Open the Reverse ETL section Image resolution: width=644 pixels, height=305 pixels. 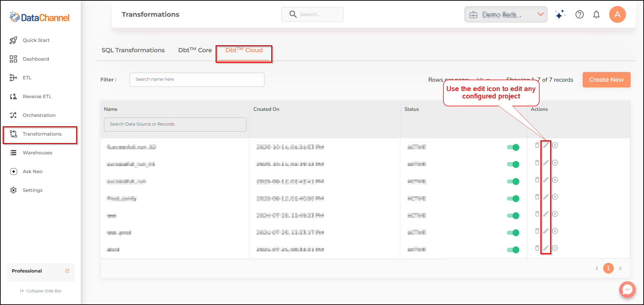click(x=31, y=96)
